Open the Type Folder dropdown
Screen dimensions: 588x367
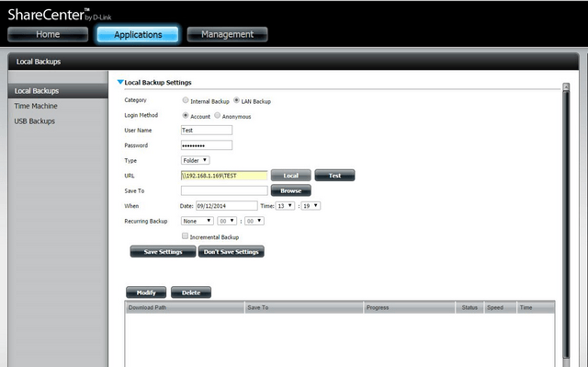click(196, 160)
